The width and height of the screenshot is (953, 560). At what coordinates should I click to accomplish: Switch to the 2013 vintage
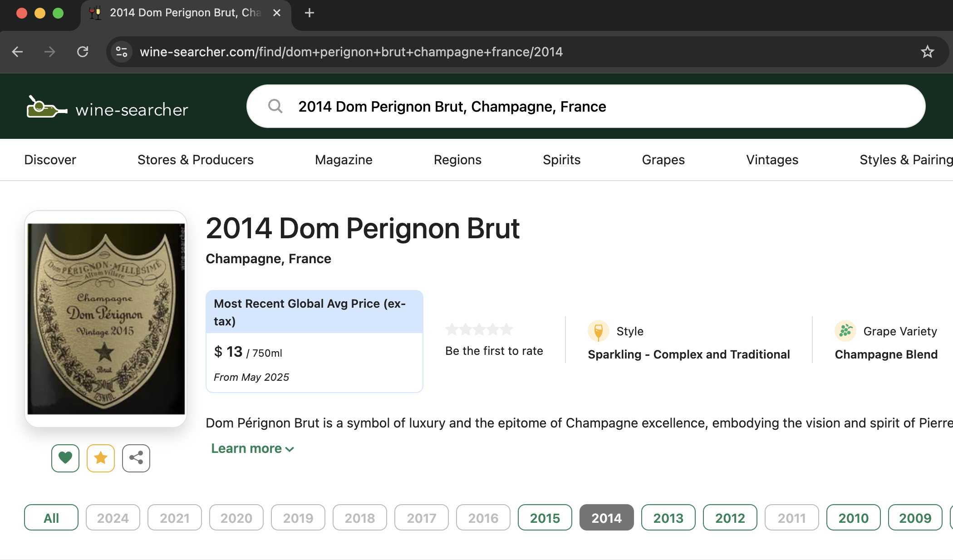tap(668, 517)
